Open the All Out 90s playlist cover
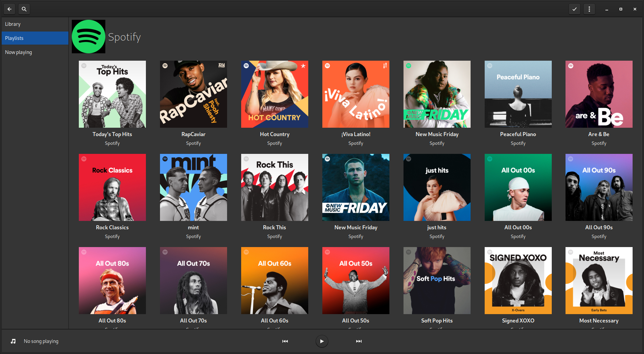 599,187
